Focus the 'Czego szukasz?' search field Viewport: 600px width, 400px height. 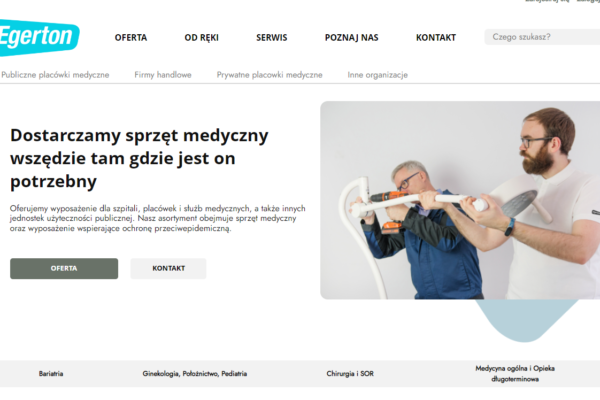pyautogui.click(x=542, y=37)
